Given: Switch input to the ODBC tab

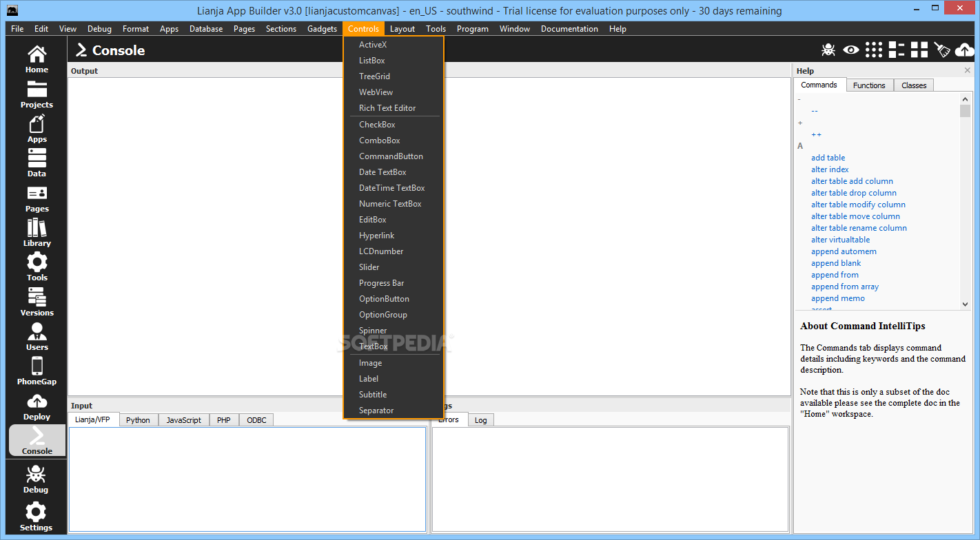Looking at the screenshot, I should point(256,420).
